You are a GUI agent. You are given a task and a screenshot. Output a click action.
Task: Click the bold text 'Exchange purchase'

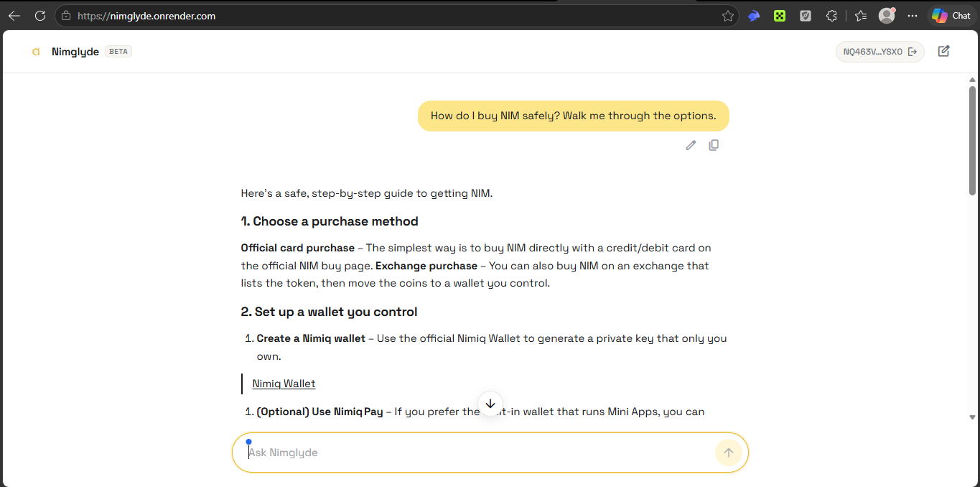point(427,266)
